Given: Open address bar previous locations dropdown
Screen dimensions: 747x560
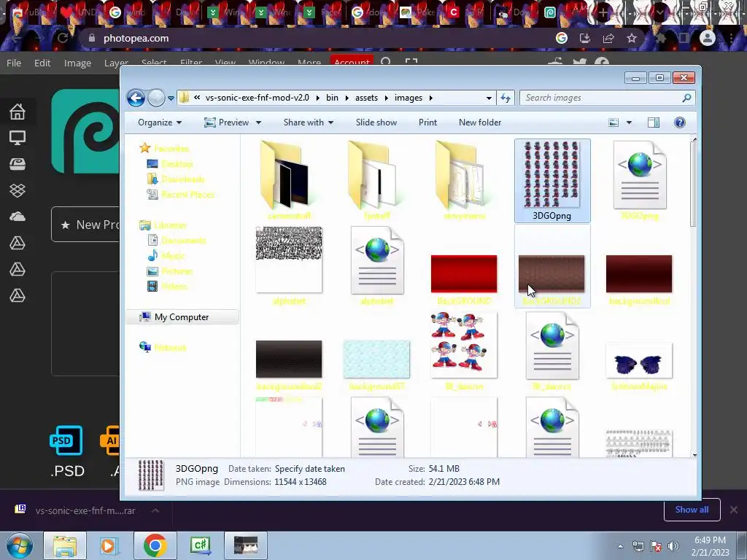Looking at the screenshot, I should coord(489,98).
